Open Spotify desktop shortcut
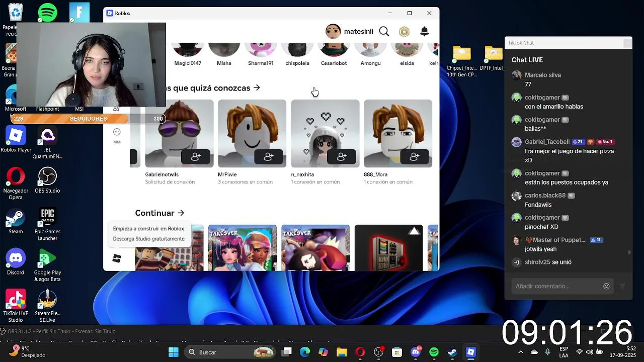Viewport: 644px width, 362px height. pyautogui.click(x=47, y=12)
